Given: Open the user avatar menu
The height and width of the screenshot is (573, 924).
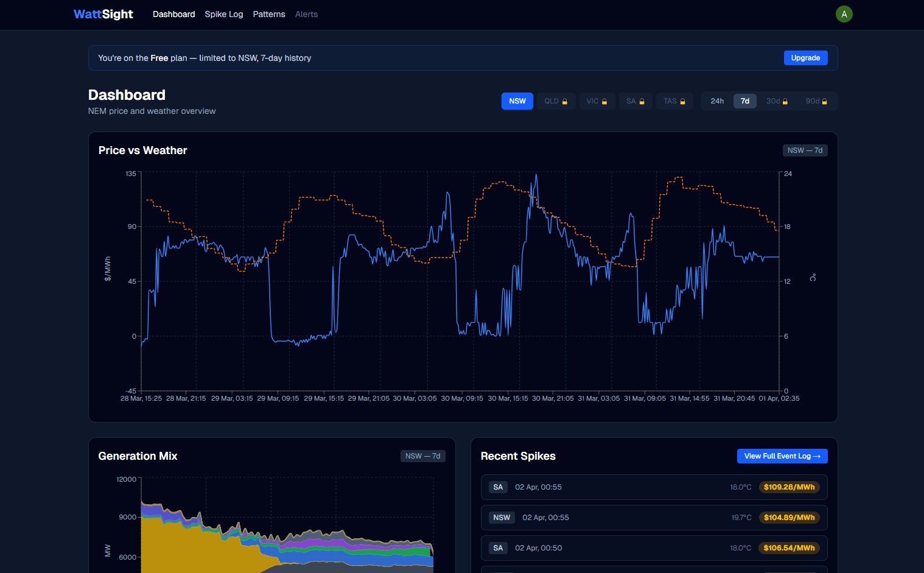Looking at the screenshot, I should [844, 14].
